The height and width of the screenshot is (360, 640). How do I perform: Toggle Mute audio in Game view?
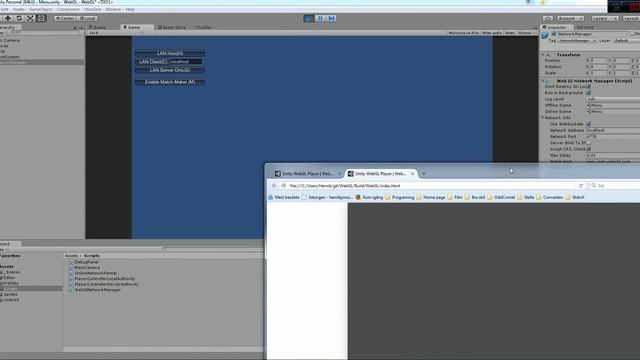click(x=492, y=33)
